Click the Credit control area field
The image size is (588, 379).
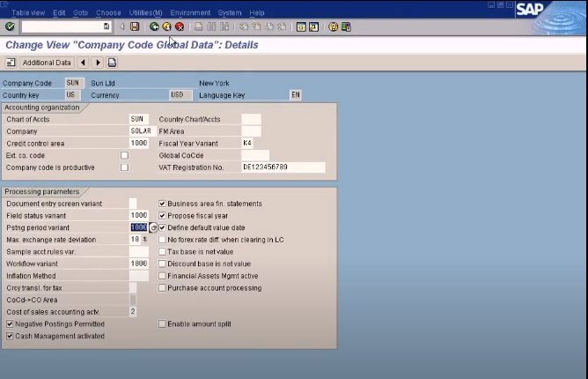[x=139, y=143]
